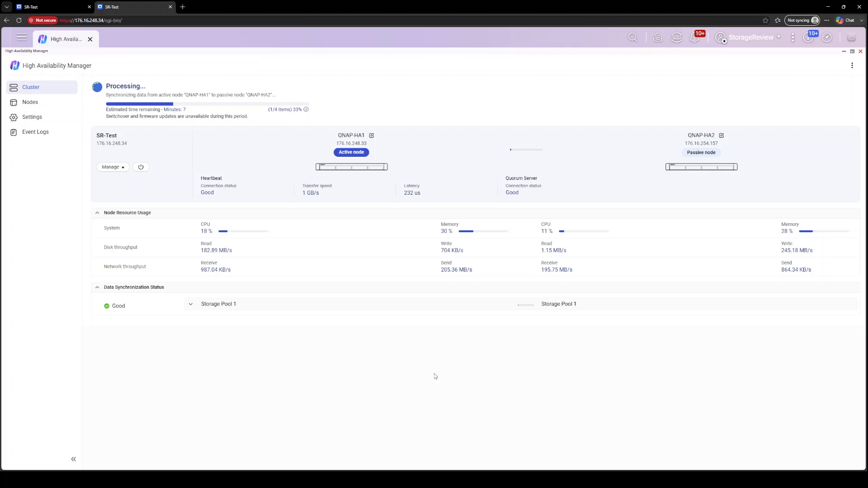Maximize the High Availability Manager app window
868x488 pixels.
(852, 52)
